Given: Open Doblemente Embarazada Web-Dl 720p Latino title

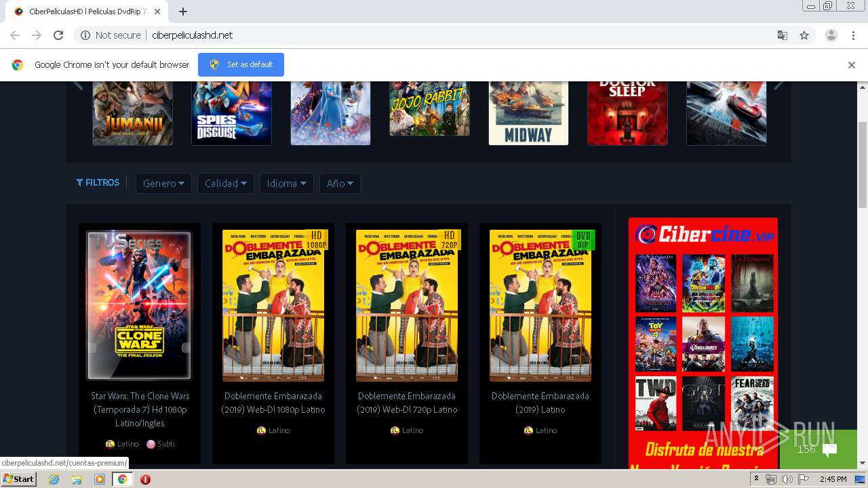Looking at the screenshot, I should tap(407, 403).
